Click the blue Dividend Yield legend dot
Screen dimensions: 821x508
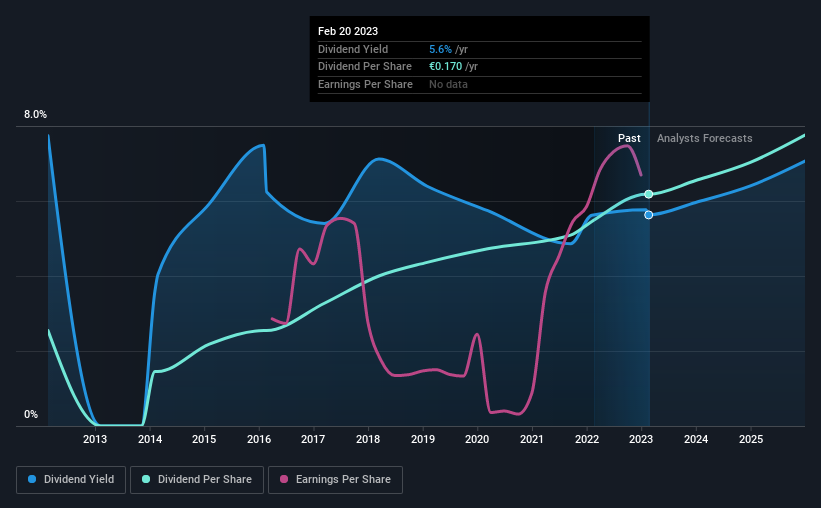tap(32, 479)
